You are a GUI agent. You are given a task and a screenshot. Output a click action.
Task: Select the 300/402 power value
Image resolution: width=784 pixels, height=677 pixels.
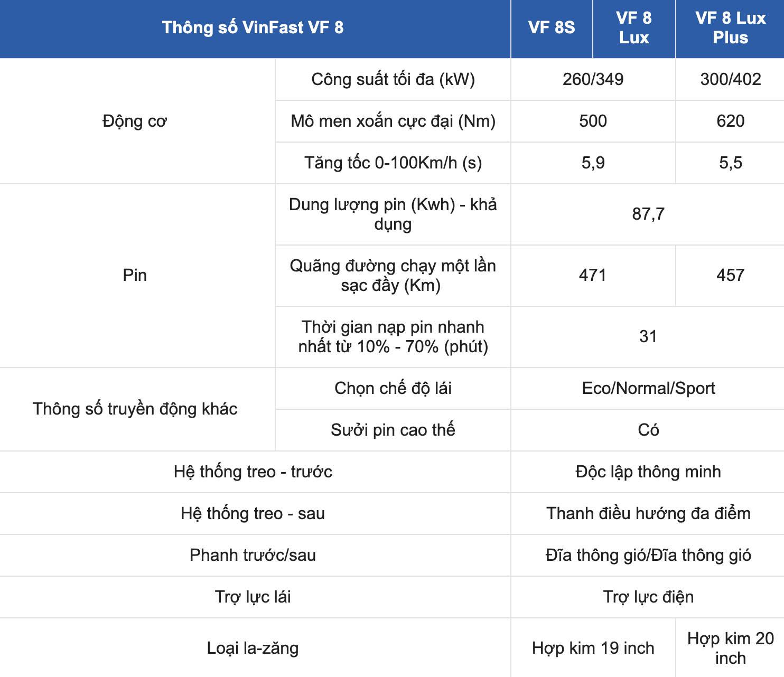point(730,79)
